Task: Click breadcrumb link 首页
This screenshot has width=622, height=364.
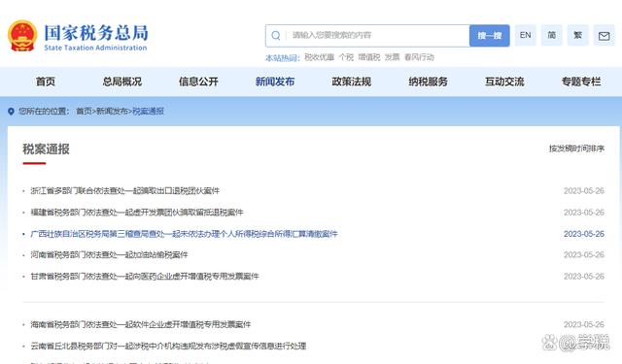Action: point(84,112)
